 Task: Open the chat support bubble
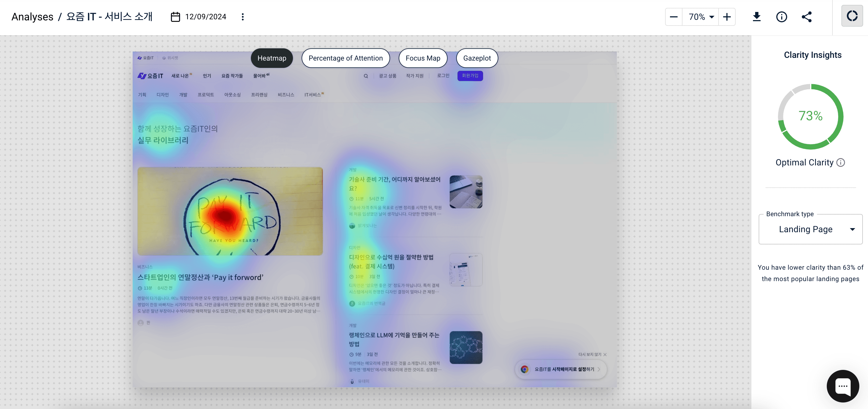pyautogui.click(x=843, y=386)
